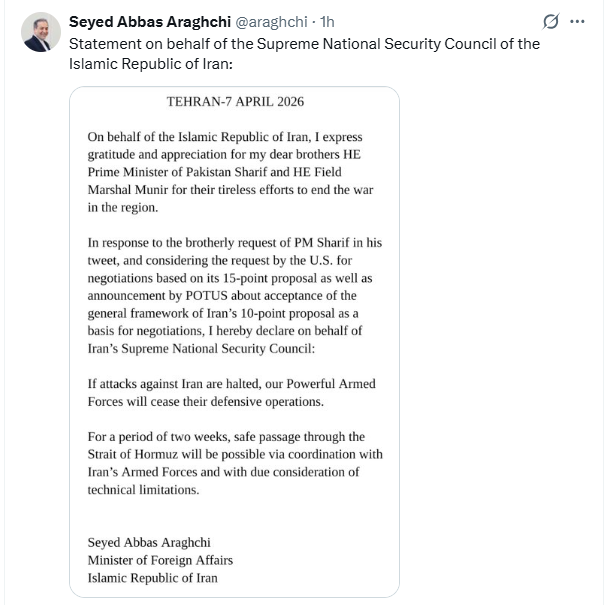Click the TEHRAN-7 APRIL 2026 heading

[x=234, y=102]
